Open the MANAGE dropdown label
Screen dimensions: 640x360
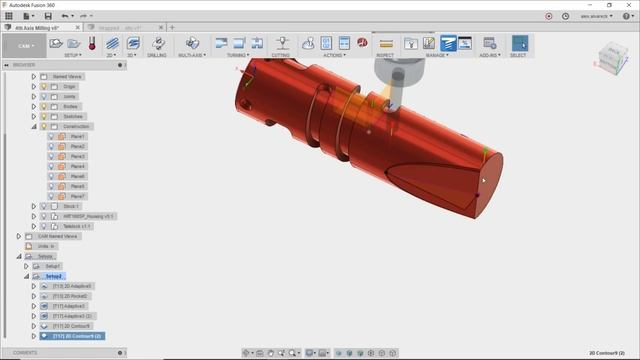coord(437,55)
